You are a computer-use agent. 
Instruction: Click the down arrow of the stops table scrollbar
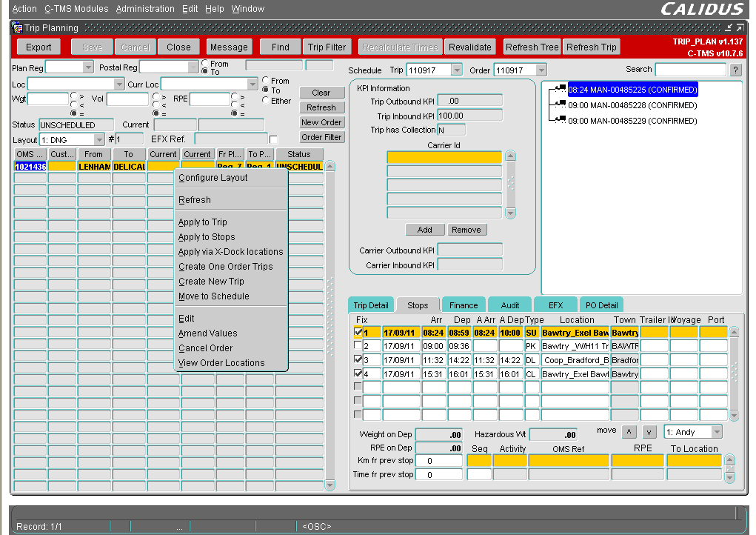(734, 415)
